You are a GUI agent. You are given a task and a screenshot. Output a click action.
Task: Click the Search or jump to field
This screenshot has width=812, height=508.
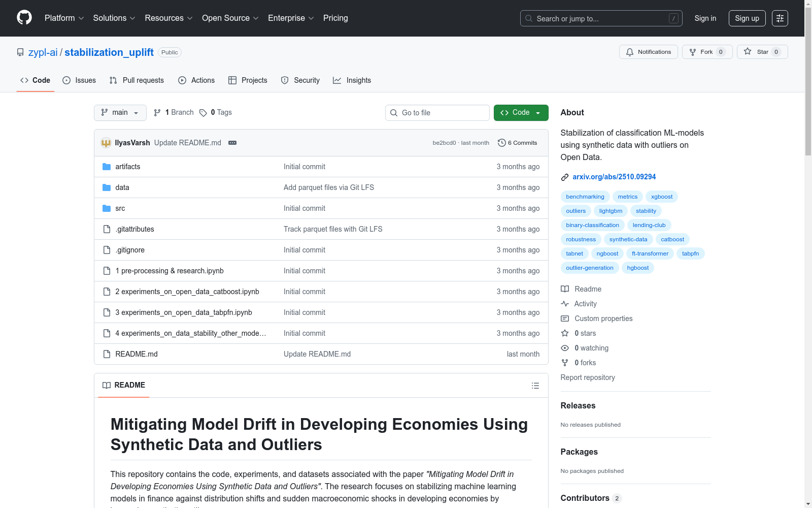(x=601, y=18)
